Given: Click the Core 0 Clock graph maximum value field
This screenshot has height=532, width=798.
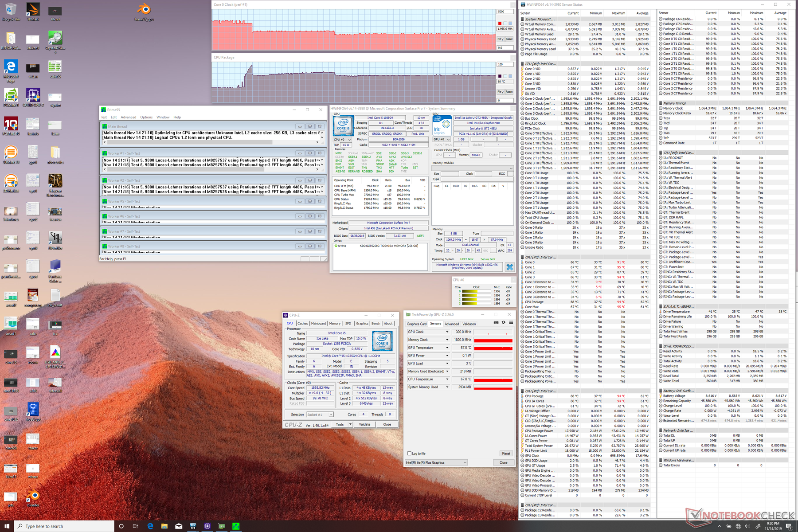Looking at the screenshot, I should click(x=505, y=12).
